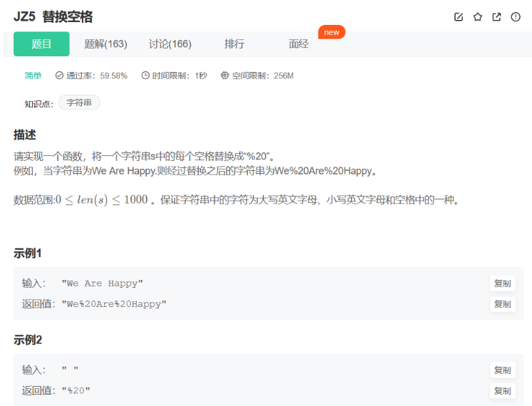Click the orange new badge
Image resolution: width=532 pixels, height=406 pixels.
(x=331, y=32)
